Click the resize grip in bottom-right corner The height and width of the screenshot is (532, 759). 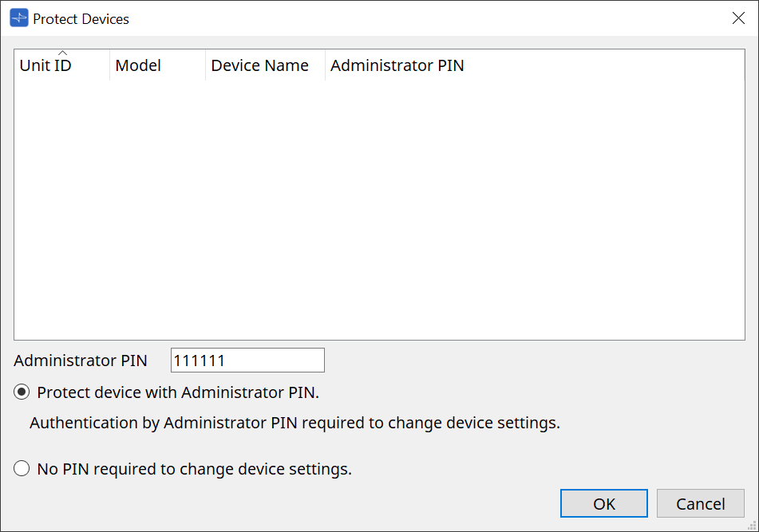tap(751, 526)
